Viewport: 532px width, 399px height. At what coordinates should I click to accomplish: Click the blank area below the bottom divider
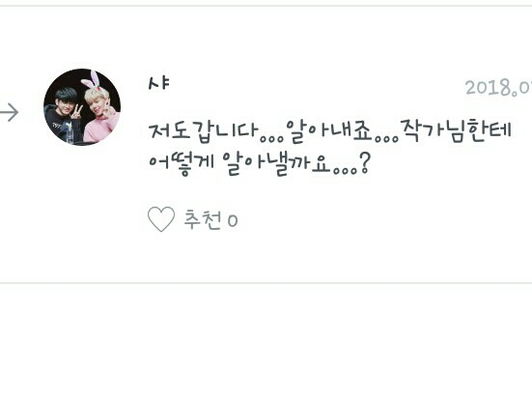[266, 341]
